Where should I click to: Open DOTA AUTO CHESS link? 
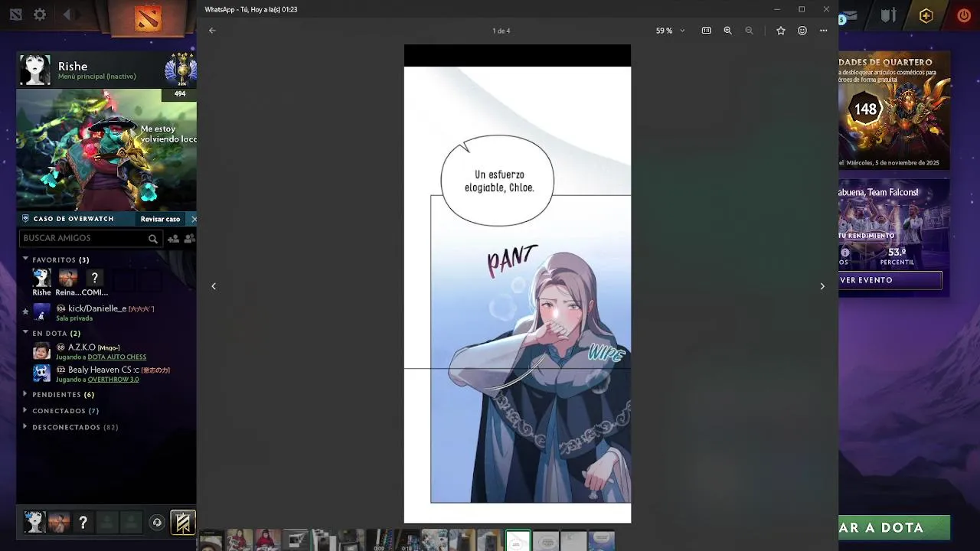[116, 357]
